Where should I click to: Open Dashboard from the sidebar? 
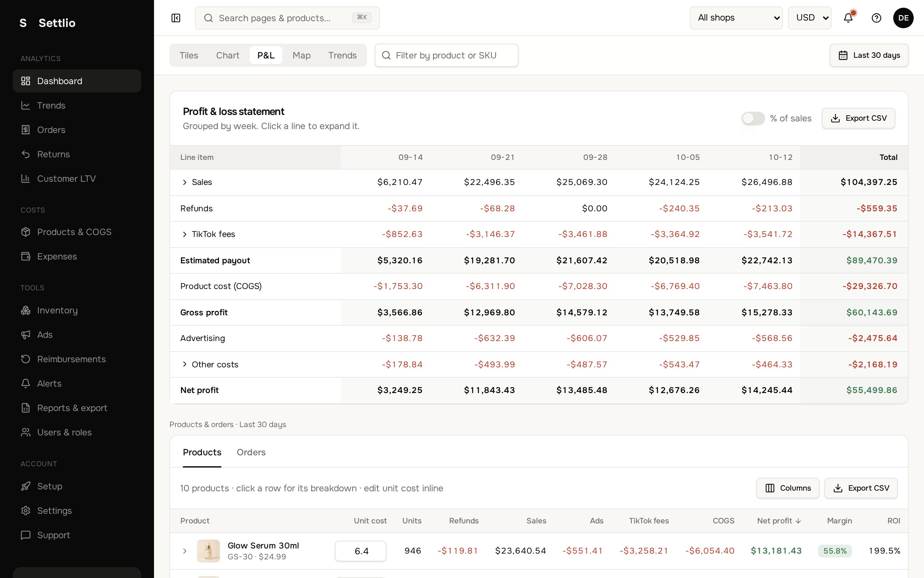pos(77,81)
